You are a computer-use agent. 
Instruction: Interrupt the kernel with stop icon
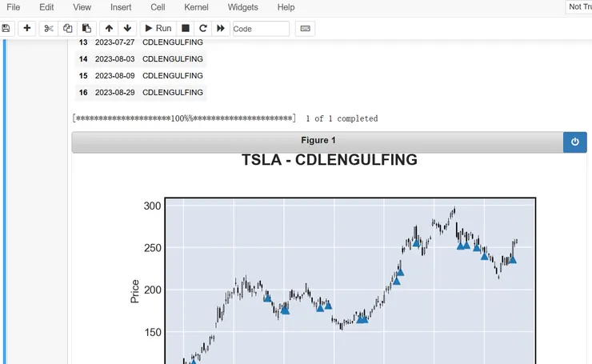[x=186, y=28]
